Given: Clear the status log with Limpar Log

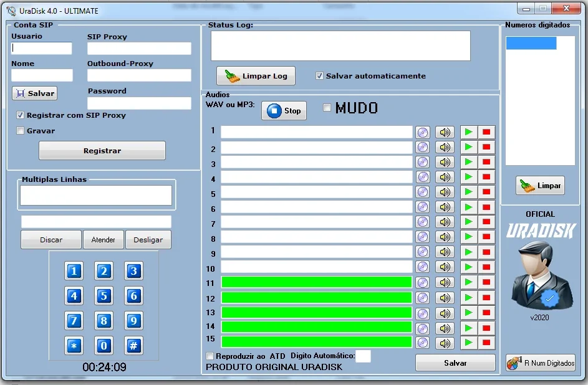Looking at the screenshot, I should (x=256, y=75).
